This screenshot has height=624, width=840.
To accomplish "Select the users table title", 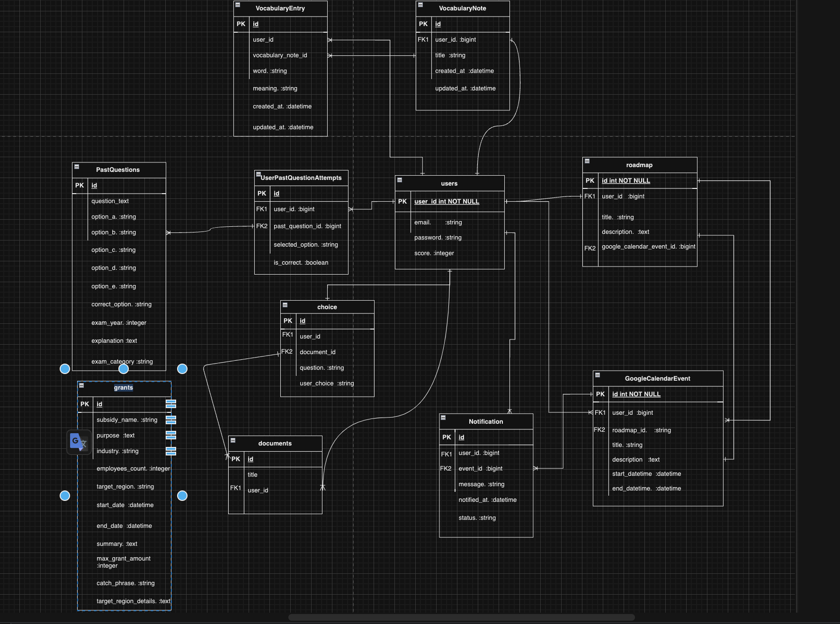I will pos(449,184).
